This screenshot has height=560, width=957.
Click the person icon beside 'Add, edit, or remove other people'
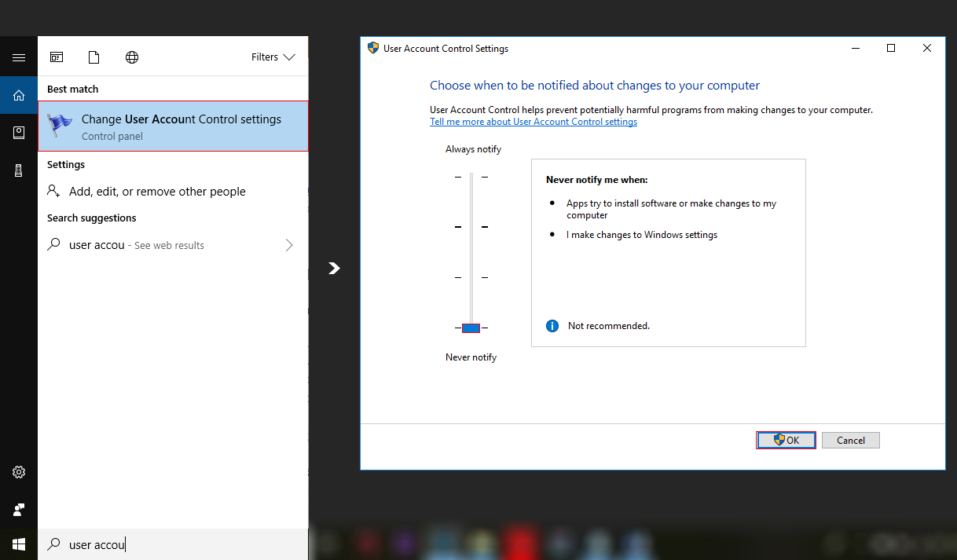(x=53, y=191)
